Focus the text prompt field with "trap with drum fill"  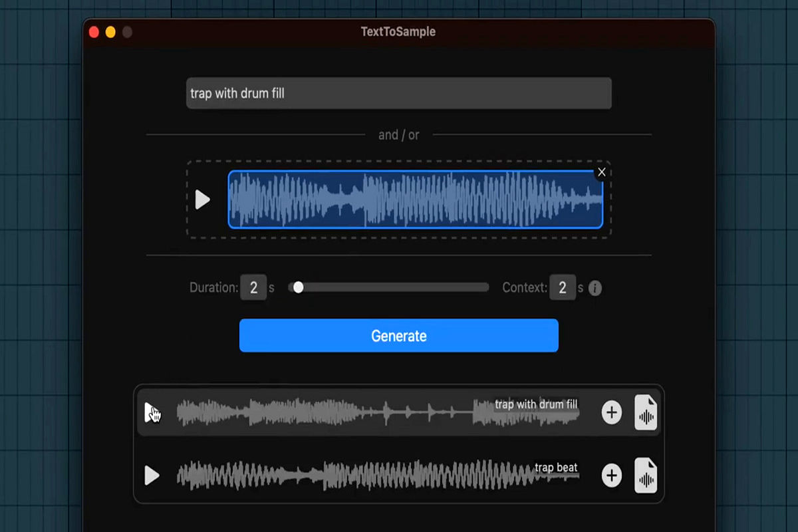point(398,93)
